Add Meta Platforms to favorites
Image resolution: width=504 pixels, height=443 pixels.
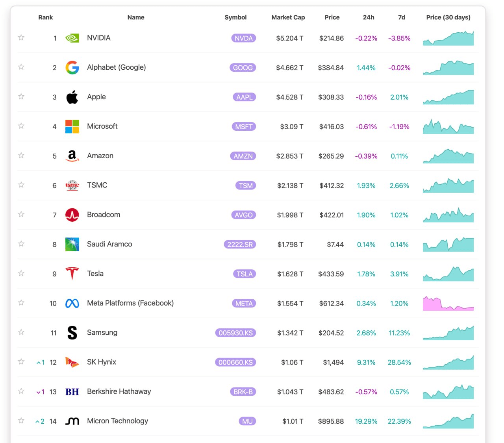coord(21,303)
